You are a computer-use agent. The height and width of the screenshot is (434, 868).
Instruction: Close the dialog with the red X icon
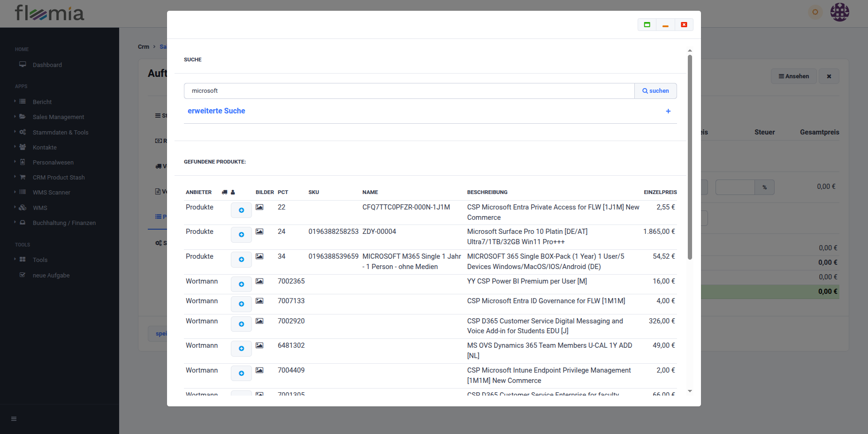tap(684, 25)
